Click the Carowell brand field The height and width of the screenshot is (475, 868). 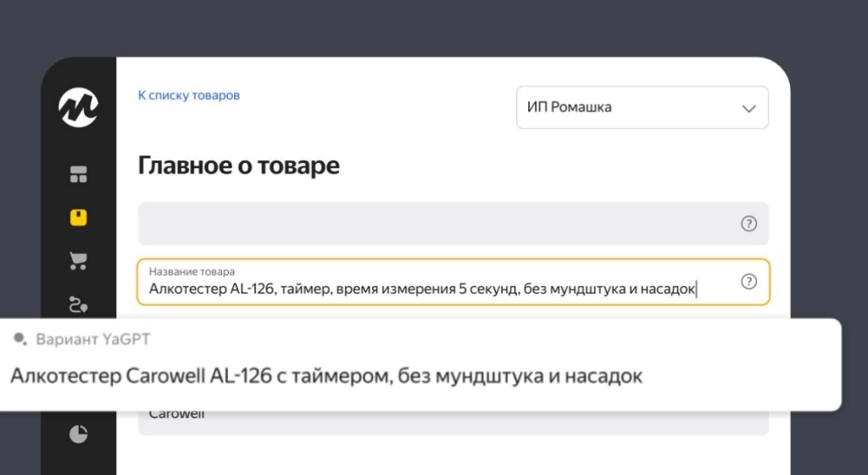453,422
